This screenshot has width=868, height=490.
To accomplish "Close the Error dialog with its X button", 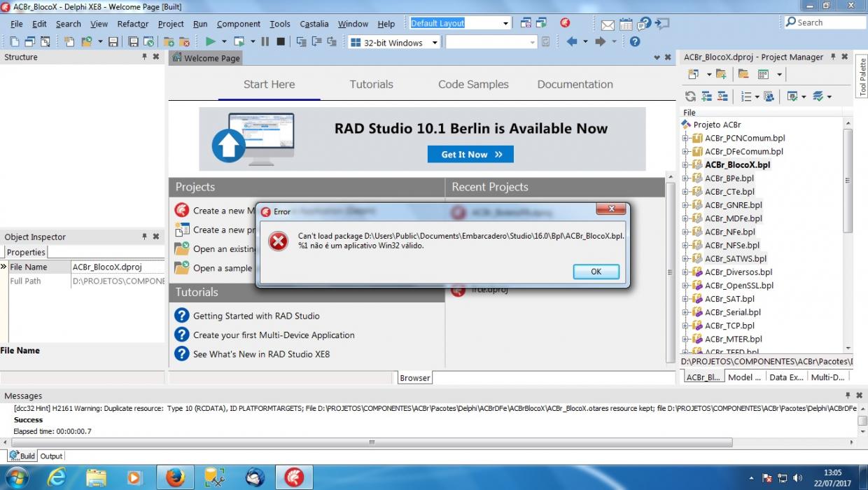I will point(610,209).
